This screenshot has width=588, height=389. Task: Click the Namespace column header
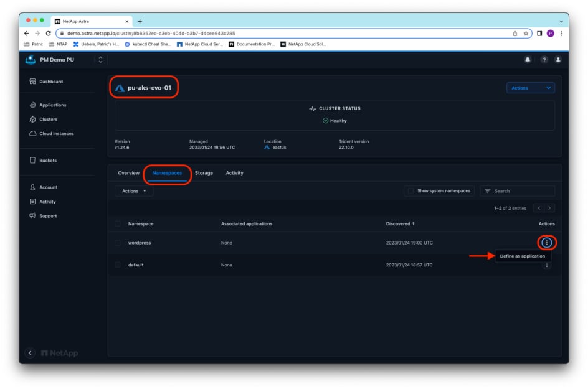(141, 223)
